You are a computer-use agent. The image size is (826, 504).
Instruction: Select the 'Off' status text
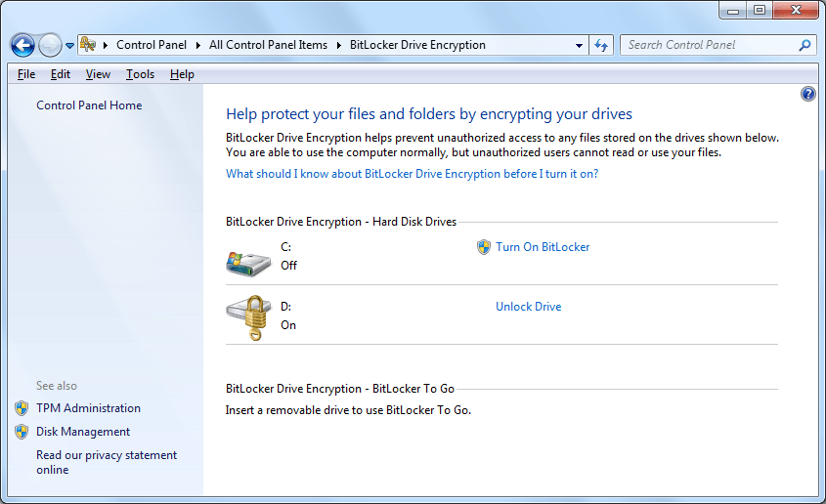288,266
